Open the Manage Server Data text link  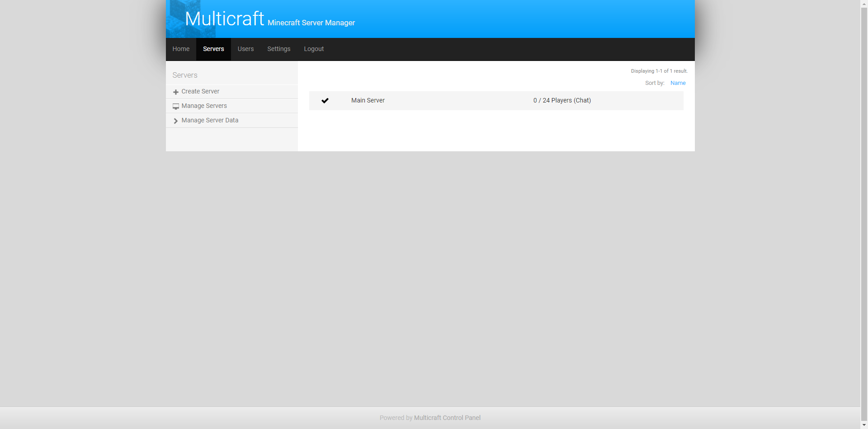coord(210,121)
